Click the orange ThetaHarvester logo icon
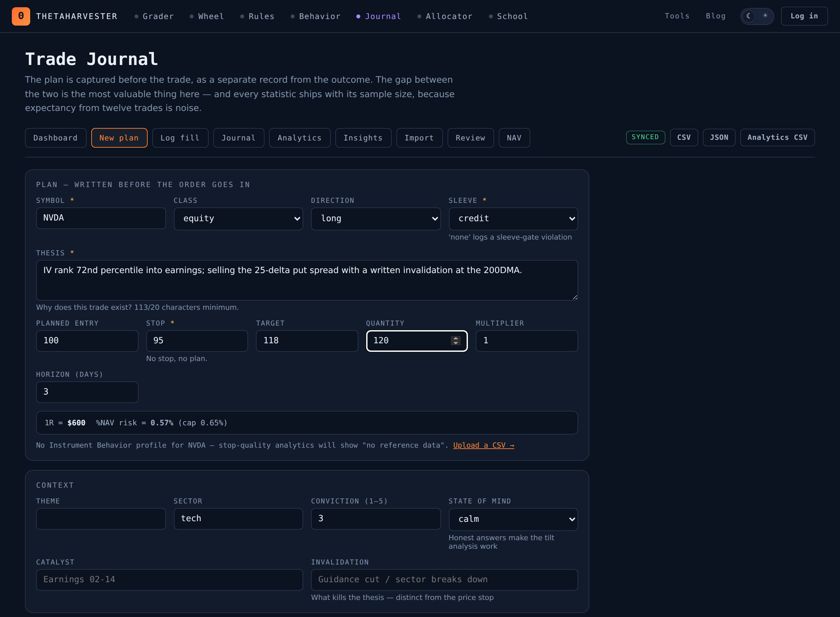 click(21, 16)
